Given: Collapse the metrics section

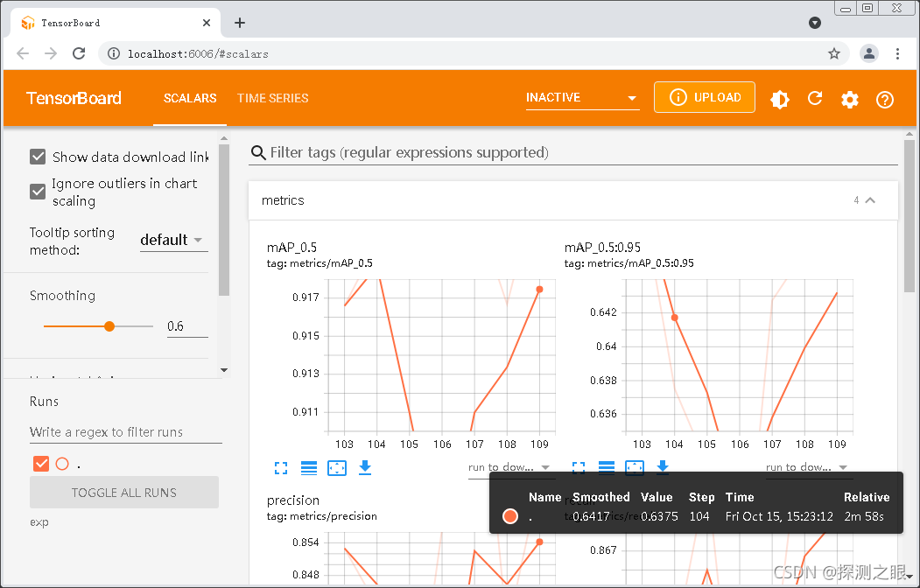Looking at the screenshot, I should click(871, 200).
